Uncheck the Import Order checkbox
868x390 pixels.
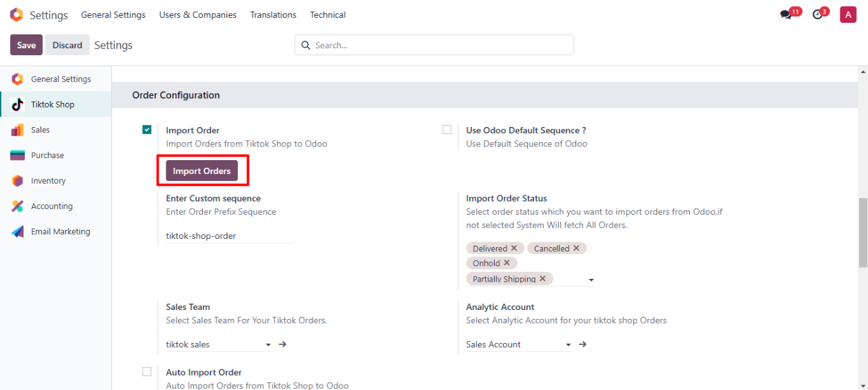coord(147,130)
